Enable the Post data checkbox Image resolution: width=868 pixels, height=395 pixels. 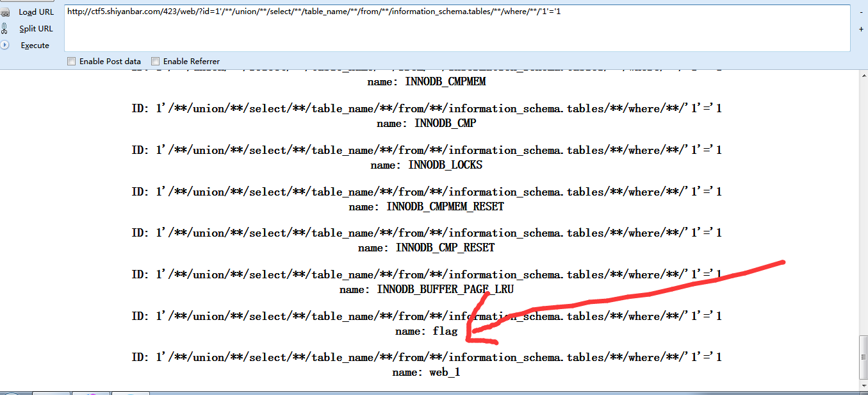pyautogui.click(x=72, y=62)
